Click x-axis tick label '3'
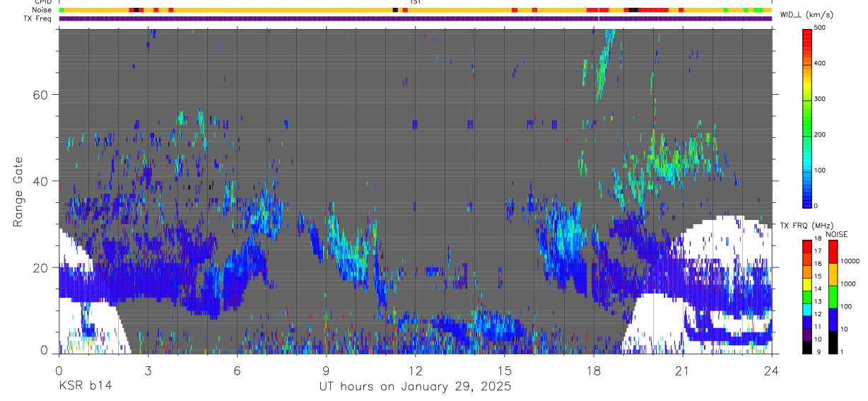The width and height of the screenshot is (868, 401). coord(148,371)
